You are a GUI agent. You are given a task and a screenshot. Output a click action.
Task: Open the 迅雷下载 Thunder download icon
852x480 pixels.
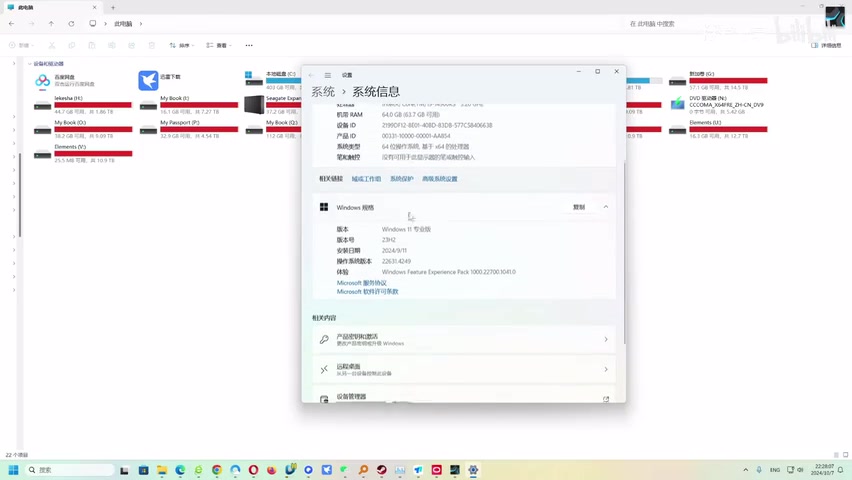coord(148,80)
